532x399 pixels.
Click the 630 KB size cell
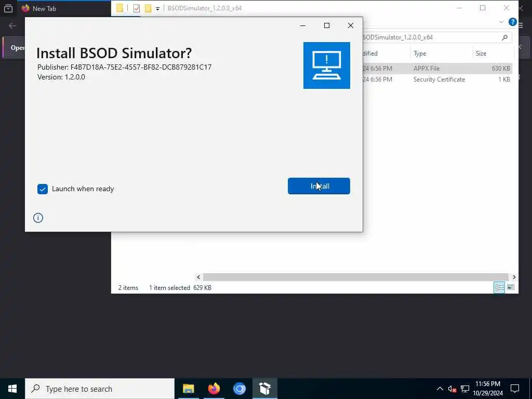click(501, 68)
